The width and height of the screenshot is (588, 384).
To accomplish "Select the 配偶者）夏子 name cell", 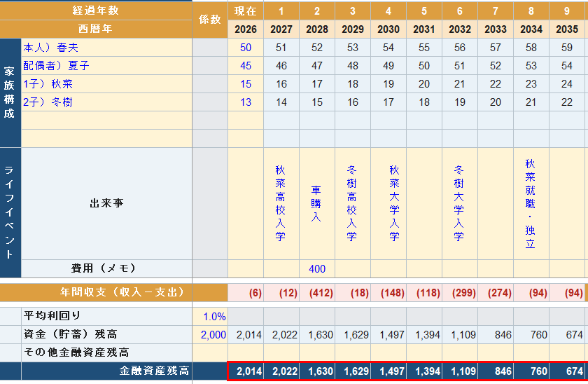I will point(106,66).
